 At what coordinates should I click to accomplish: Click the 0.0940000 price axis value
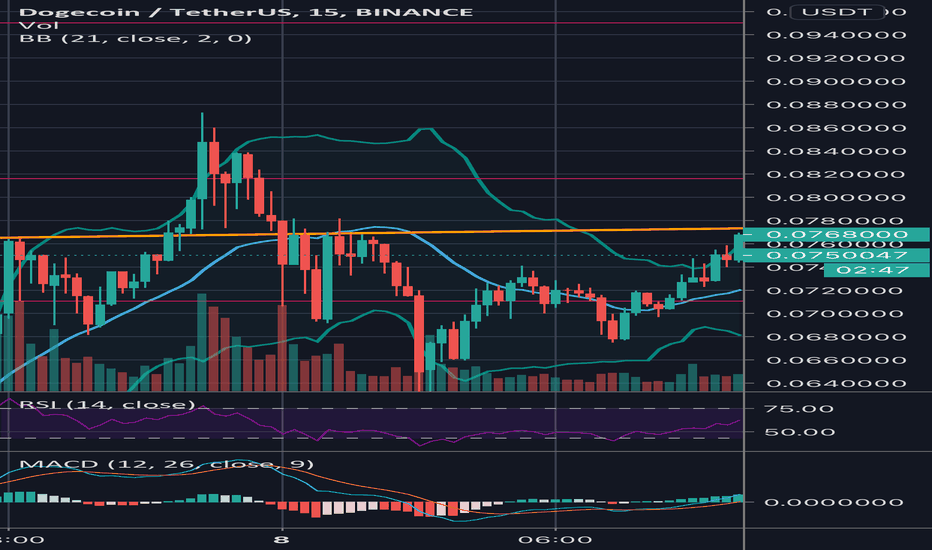836,35
